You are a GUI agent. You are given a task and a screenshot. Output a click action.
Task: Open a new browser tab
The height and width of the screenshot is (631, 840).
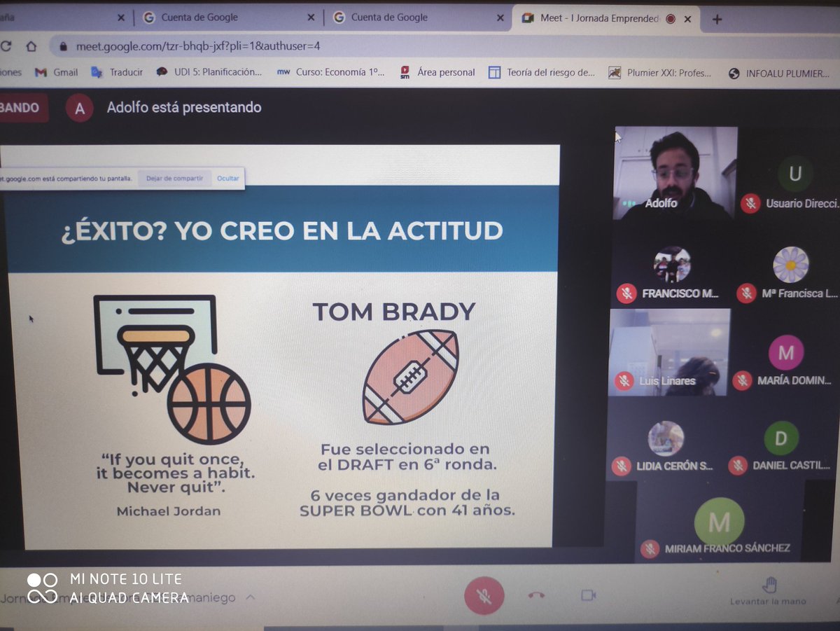[x=717, y=19]
